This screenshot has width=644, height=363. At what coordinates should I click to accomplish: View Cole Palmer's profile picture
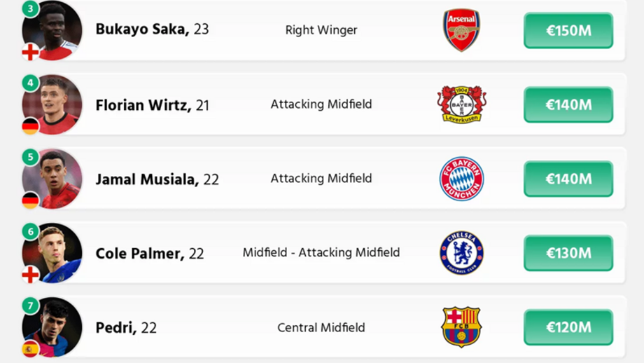55,253
